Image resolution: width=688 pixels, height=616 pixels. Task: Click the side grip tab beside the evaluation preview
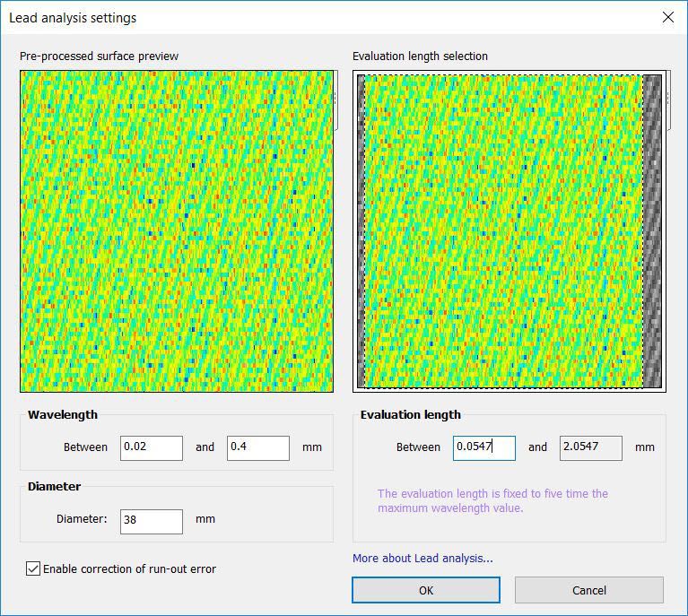[x=667, y=100]
